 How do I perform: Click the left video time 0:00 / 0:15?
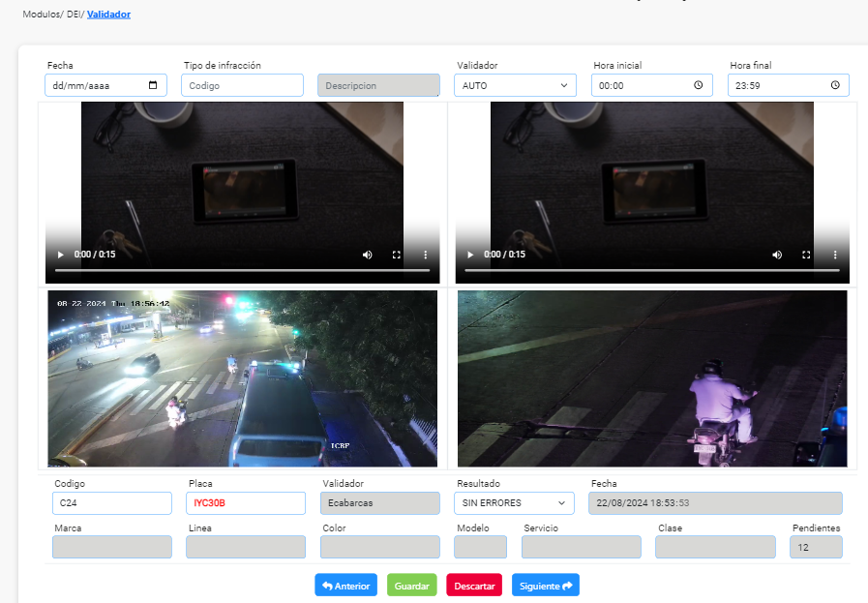(95, 255)
